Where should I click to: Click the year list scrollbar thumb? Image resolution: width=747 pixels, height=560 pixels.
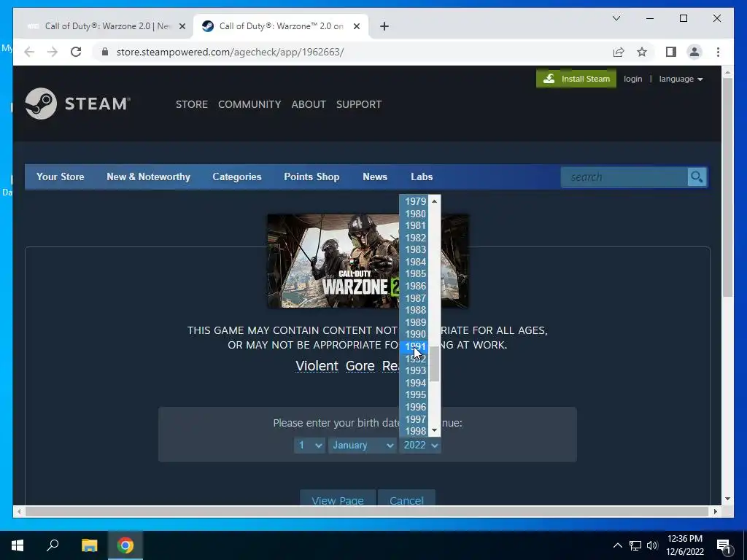pos(434,365)
